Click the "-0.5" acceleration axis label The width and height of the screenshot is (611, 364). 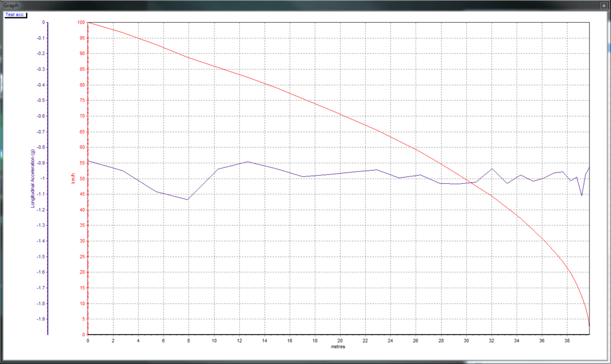(41, 101)
